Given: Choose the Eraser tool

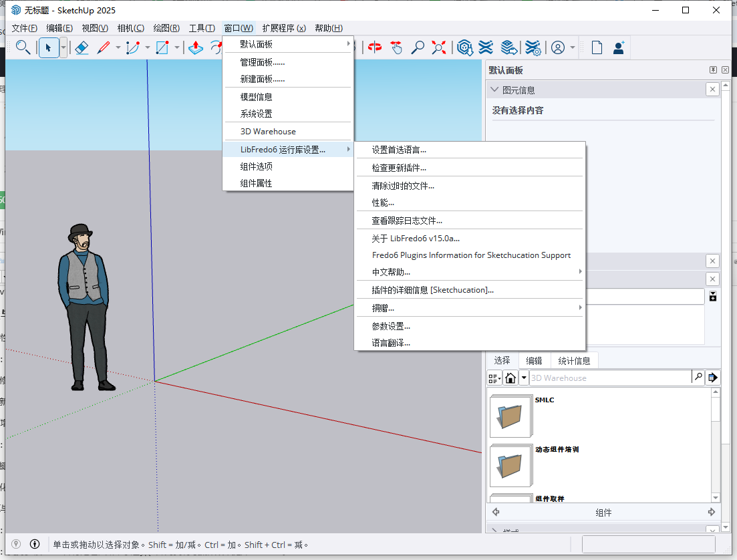Looking at the screenshot, I should 82,47.
